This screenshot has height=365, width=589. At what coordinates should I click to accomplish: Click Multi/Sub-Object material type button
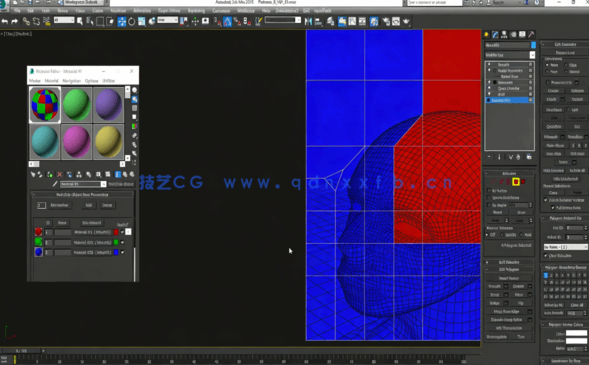[121, 184]
